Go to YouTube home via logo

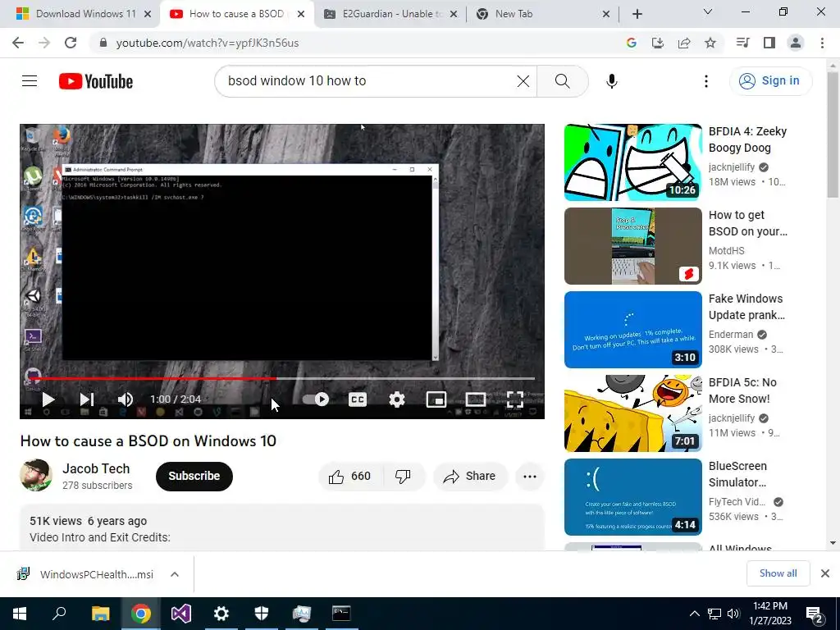96,81
